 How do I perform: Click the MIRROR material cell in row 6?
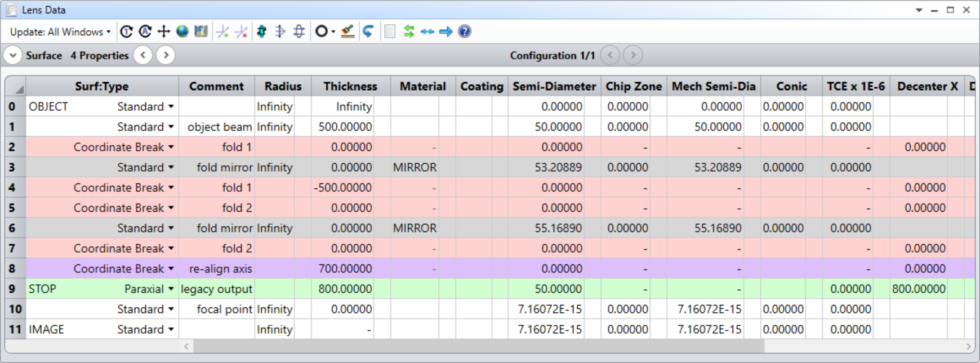tap(415, 228)
